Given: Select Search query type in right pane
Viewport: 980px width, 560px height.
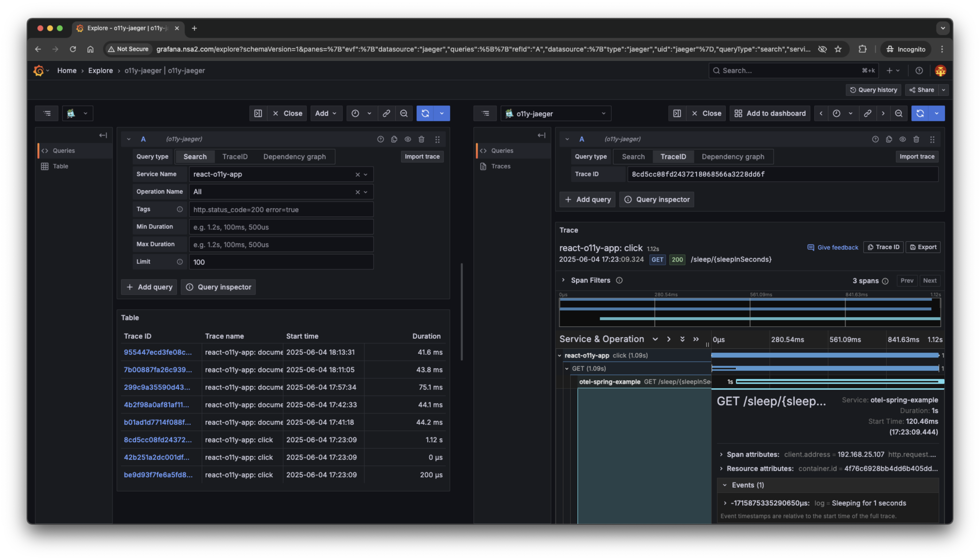Looking at the screenshot, I should 633,156.
